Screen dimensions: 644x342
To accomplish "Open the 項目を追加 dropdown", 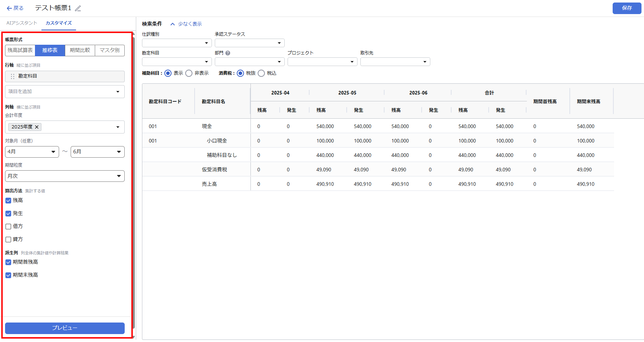I will click(65, 92).
